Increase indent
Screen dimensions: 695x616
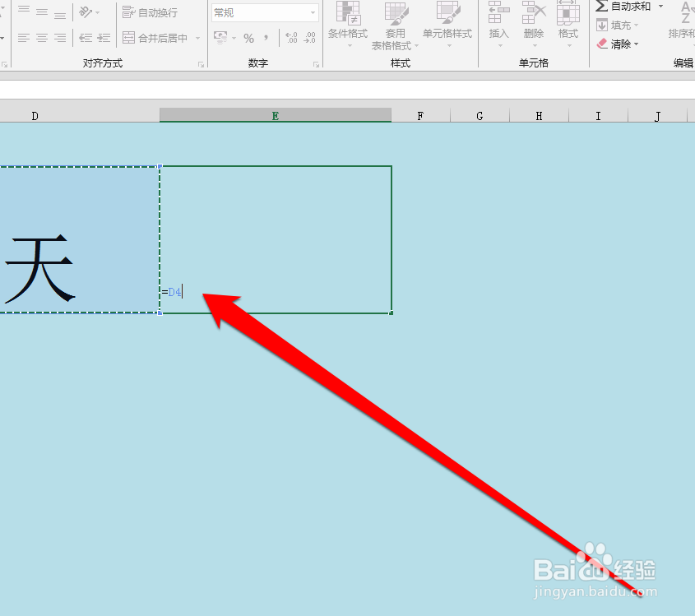[104, 38]
